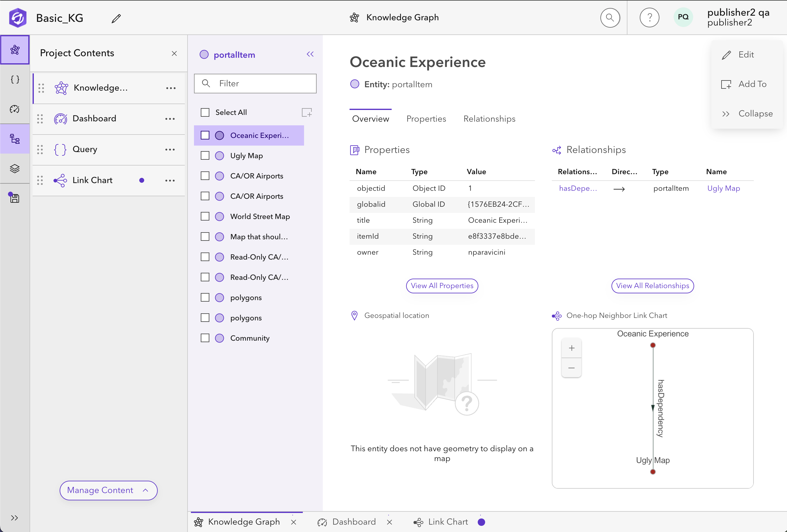The image size is (787, 532).
Task: Open the query braces icon in sidebar
Action: tap(14, 80)
